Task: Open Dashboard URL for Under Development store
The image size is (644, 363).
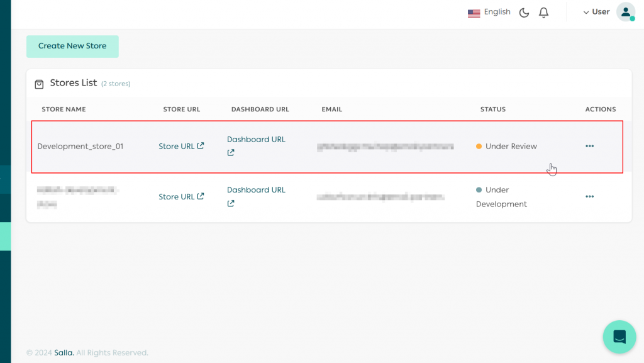Action: coord(256,196)
